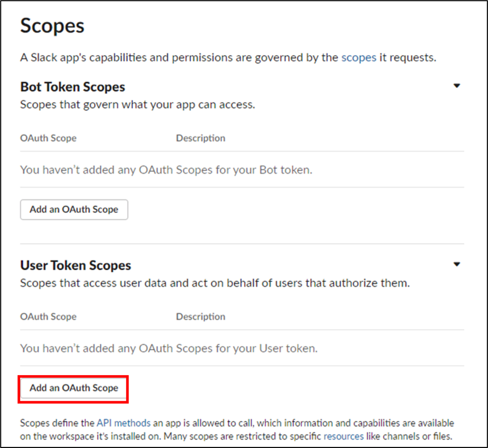Click the empty User token scopes message
This screenshot has width=488, height=448.
[169, 348]
